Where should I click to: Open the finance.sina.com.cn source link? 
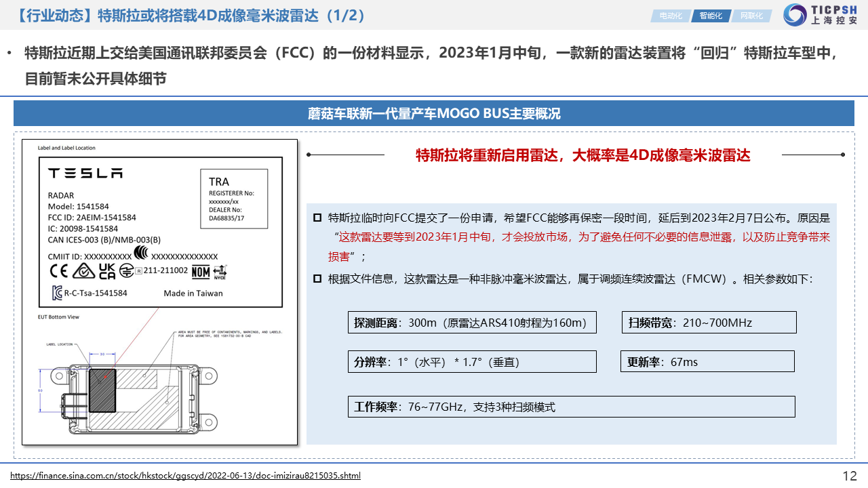186,476
